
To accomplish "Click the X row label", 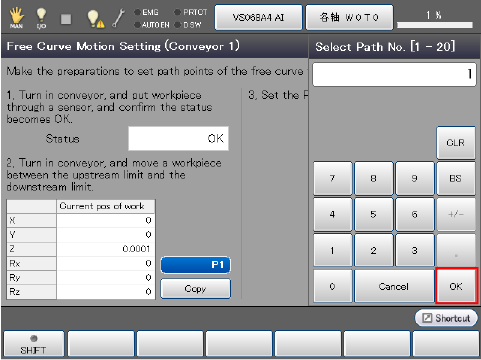I will coord(31,221).
